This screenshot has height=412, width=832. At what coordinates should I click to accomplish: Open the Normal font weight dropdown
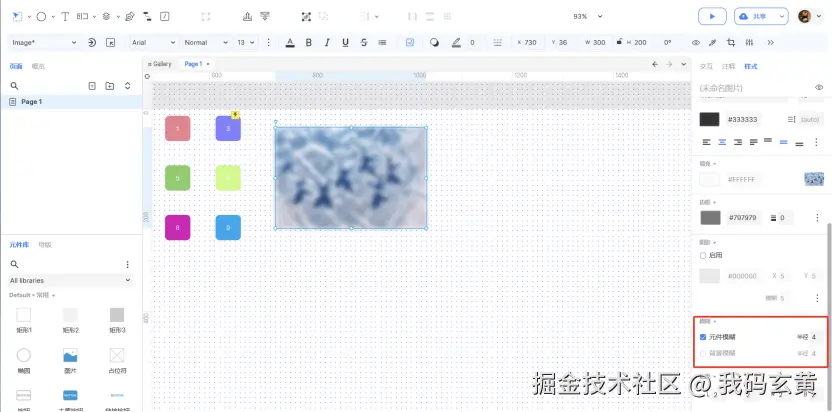[206, 42]
